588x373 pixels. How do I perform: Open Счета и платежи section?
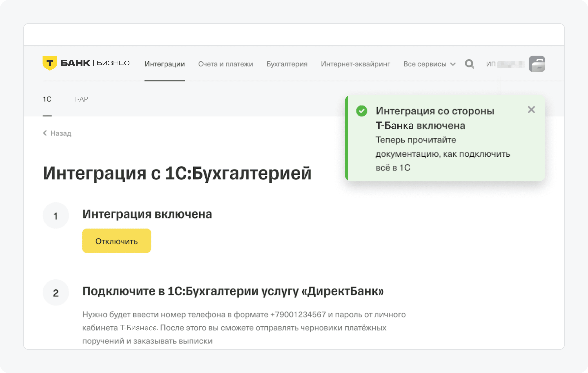(x=225, y=64)
